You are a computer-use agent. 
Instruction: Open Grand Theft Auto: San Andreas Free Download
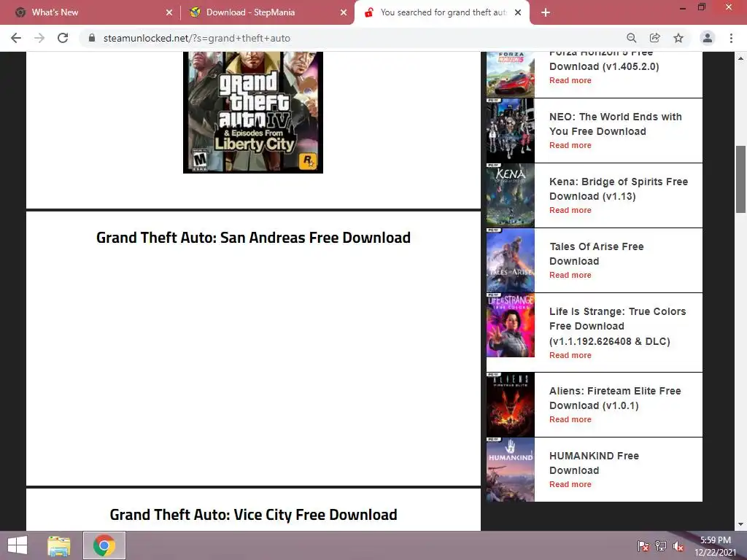click(253, 237)
